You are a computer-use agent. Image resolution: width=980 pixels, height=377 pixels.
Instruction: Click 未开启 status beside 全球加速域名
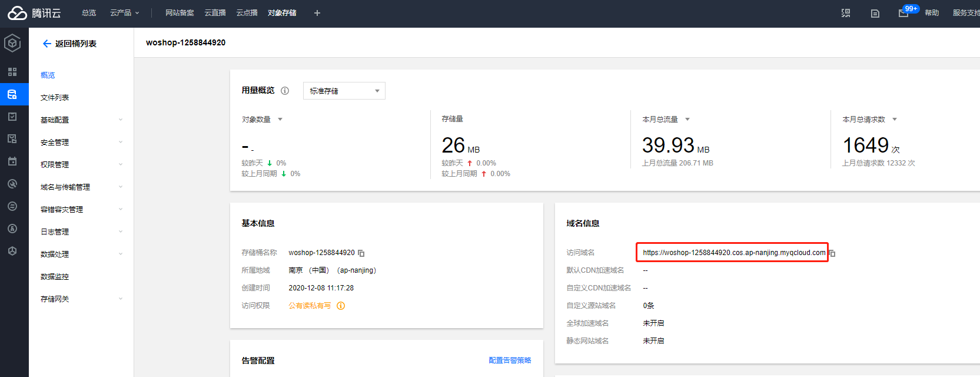(x=653, y=323)
